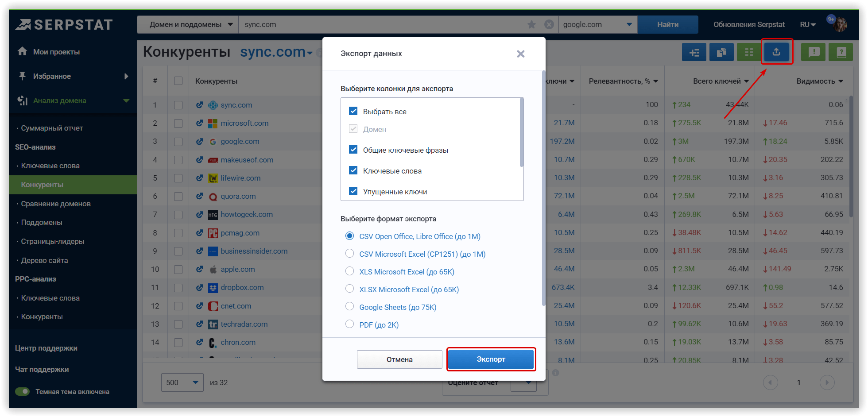
Task: Click the 'Отмена' button
Action: pos(399,359)
